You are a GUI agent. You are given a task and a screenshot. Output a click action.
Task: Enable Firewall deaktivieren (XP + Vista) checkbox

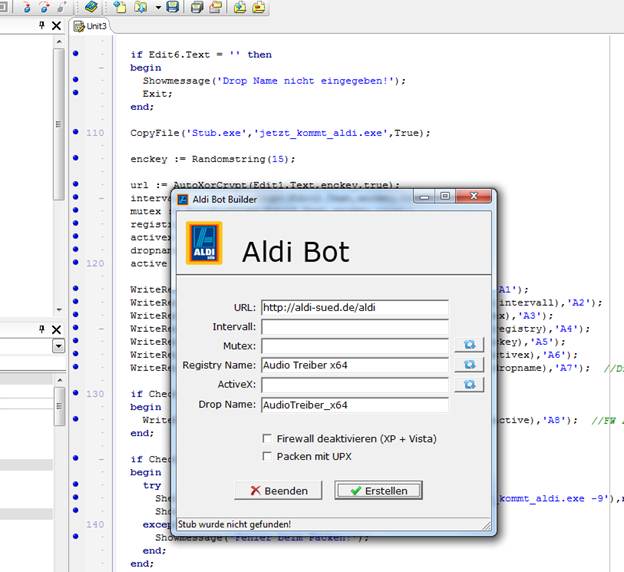point(267,438)
